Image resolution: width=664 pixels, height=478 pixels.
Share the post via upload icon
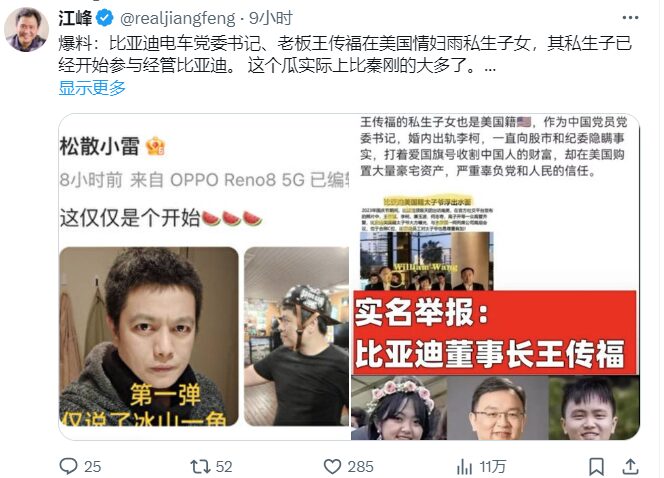pos(630,466)
